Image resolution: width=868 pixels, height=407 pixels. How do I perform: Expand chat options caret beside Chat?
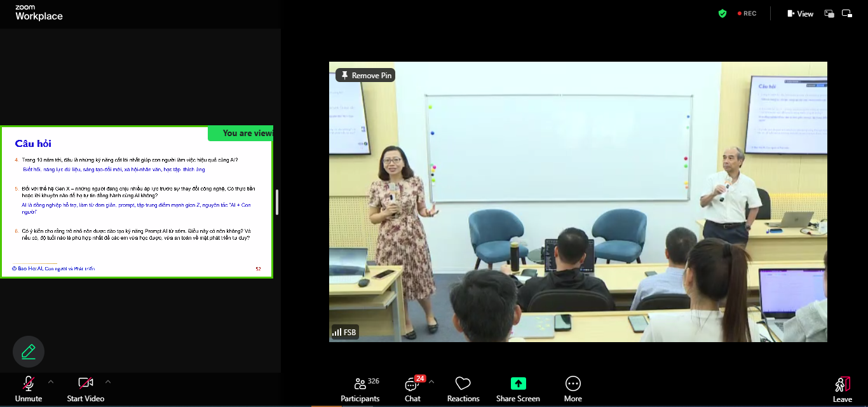point(431,382)
